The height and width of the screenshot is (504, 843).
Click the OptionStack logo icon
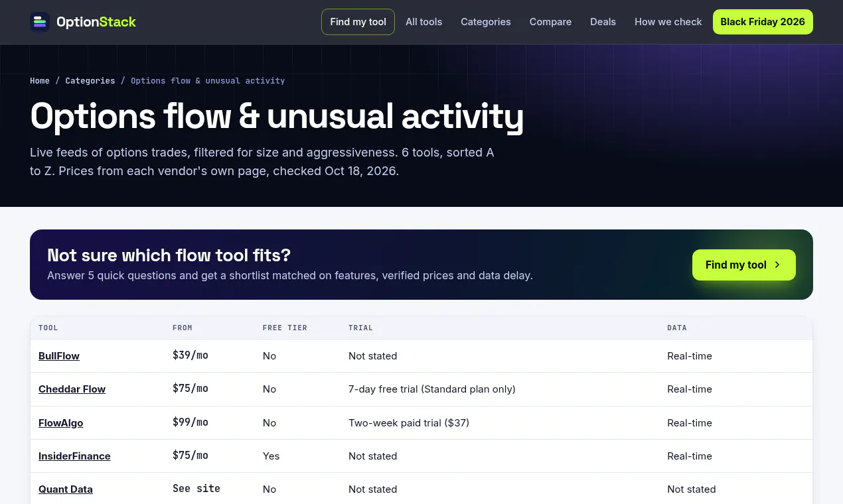40,22
